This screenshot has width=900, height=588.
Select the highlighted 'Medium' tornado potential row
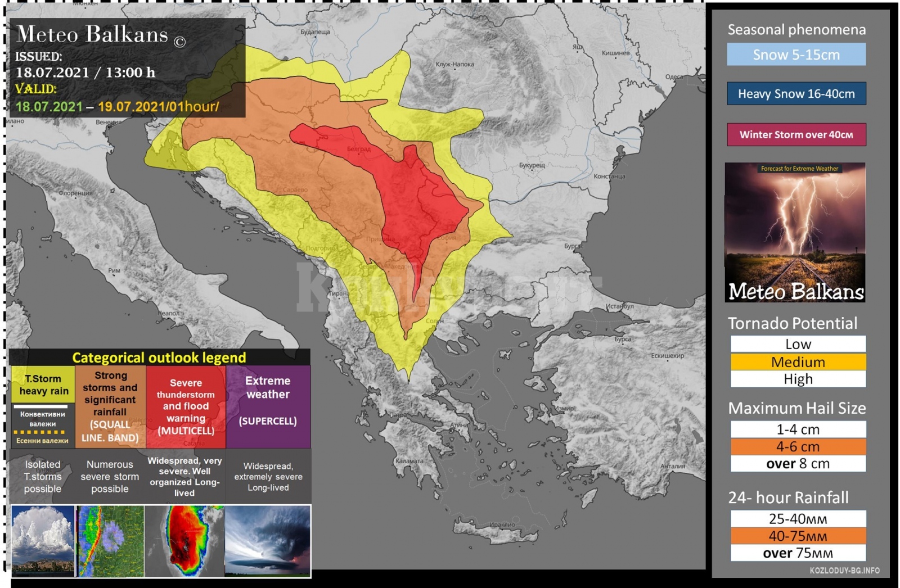[798, 361]
